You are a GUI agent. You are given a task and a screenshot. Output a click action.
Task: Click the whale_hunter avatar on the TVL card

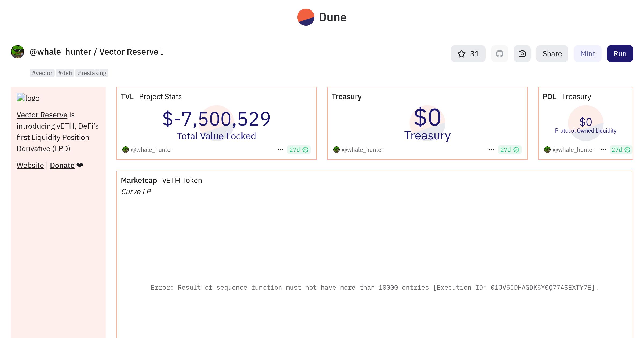pyautogui.click(x=125, y=150)
